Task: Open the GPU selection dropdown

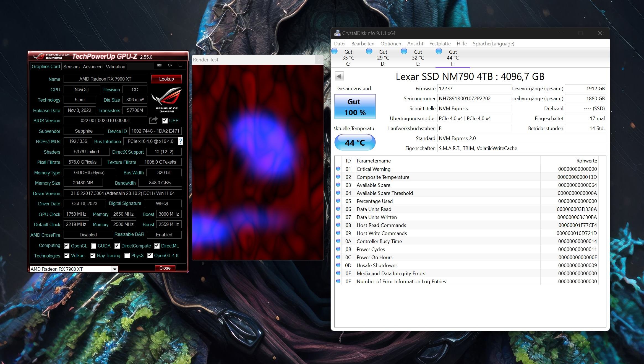Action: pyautogui.click(x=114, y=269)
